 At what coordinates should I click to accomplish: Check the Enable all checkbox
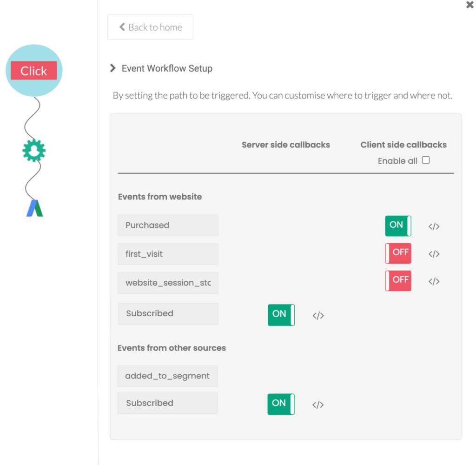coord(425,160)
